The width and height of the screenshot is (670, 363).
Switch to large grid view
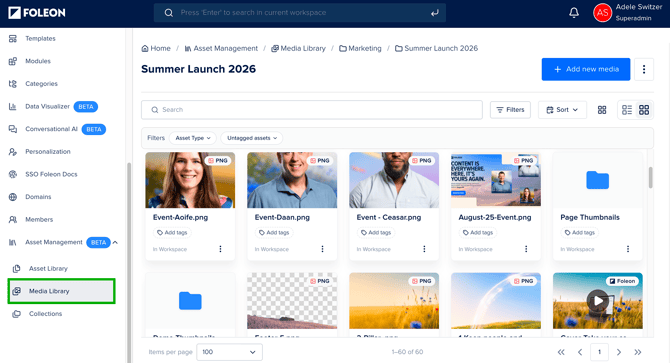644,110
